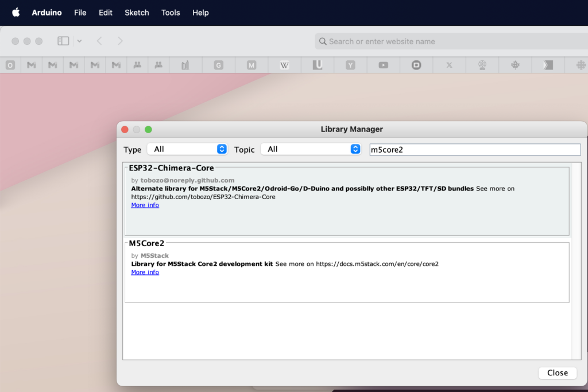588x392 pixels.
Task: Open More info for M5Core2 library
Action: tap(145, 272)
